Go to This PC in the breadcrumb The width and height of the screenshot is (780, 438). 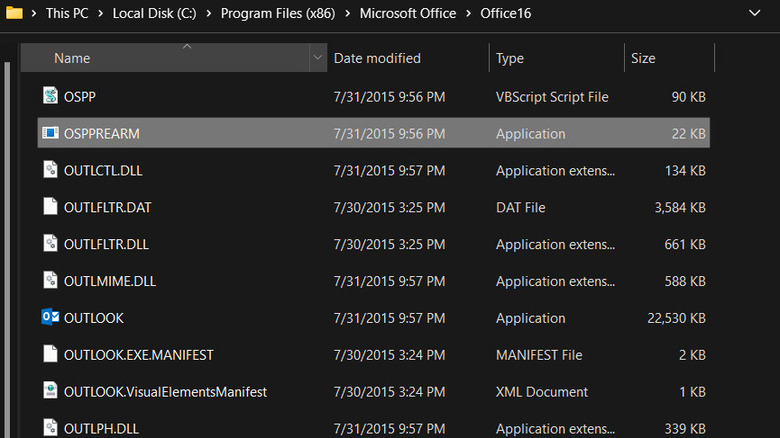coord(67,13)
